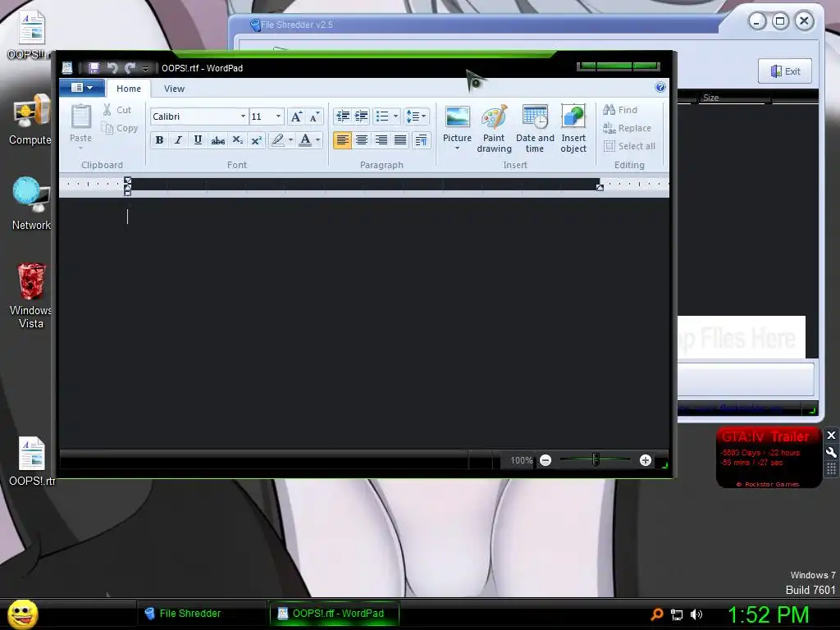Screen dimensions: 840x630
Task: Click Find in Editing group
Action: click(x=620, y=110)
